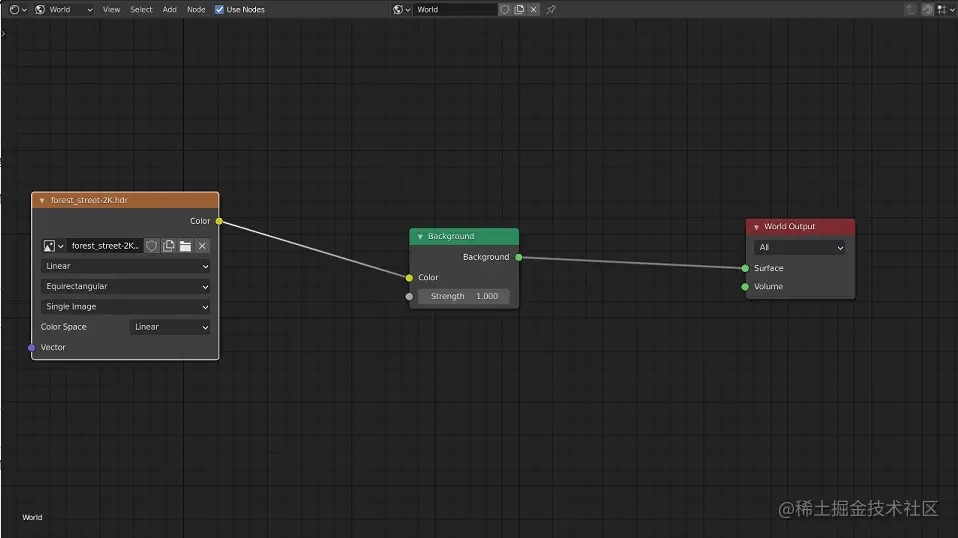
Task: Click the Color input socket on Background node
Action: coord(409,278)
